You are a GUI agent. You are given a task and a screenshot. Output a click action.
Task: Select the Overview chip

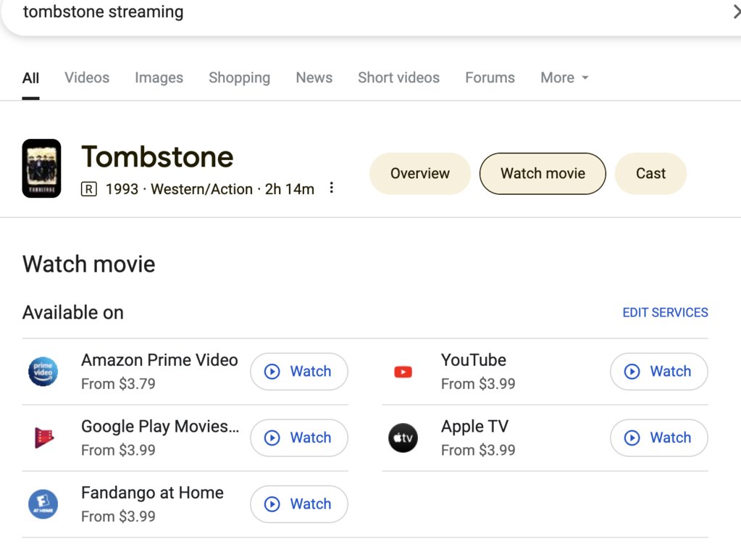tap(419, 173)
